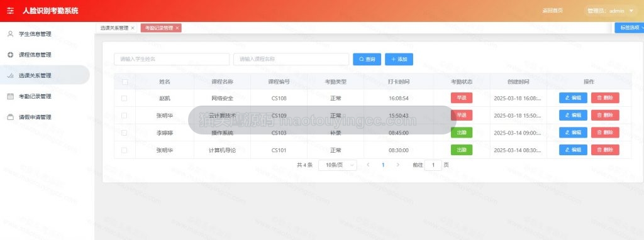Toggle the select-all header checkbox
Screen dimensions: 644x240
click(125, 82)
